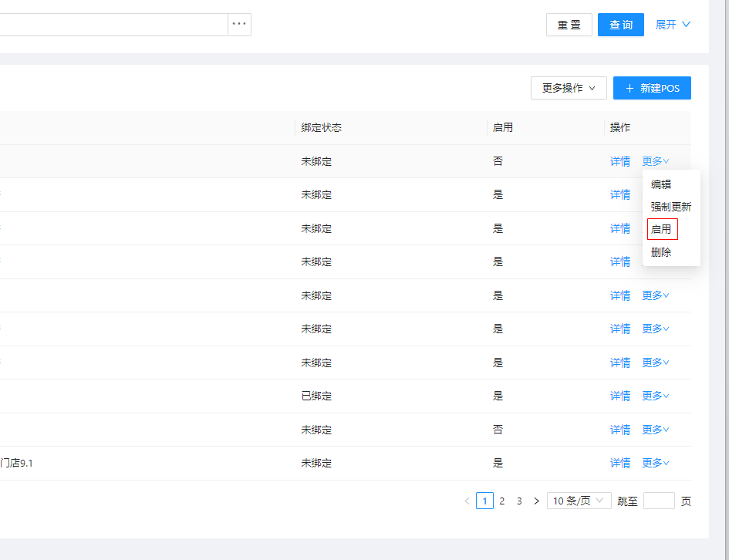The image size is (729, 560).
Task: Open the 10 条/页 page size dropdown
Action: tap(579, 501)
